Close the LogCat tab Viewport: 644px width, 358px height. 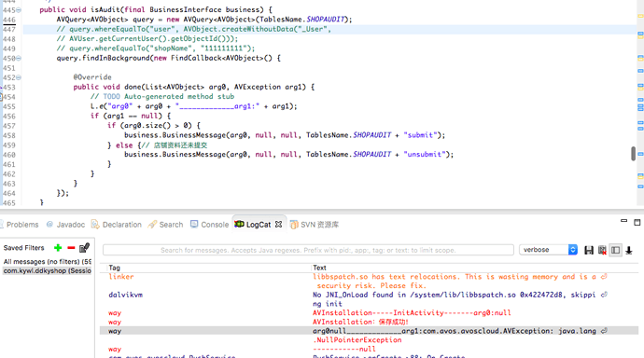point(278,225)
